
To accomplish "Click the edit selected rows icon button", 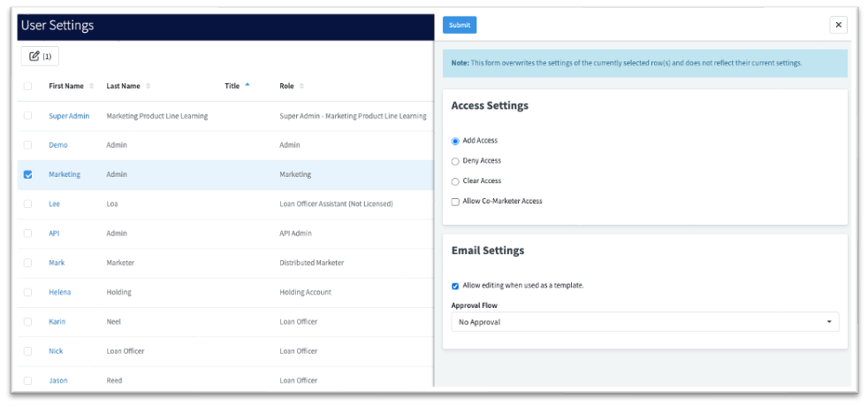I will [x=40, y=56].
